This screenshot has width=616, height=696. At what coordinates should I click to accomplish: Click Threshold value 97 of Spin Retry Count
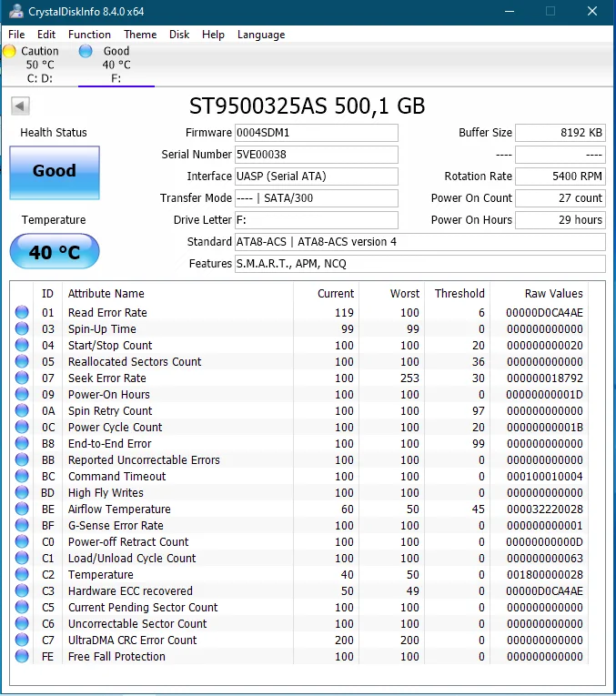[478, 410]
